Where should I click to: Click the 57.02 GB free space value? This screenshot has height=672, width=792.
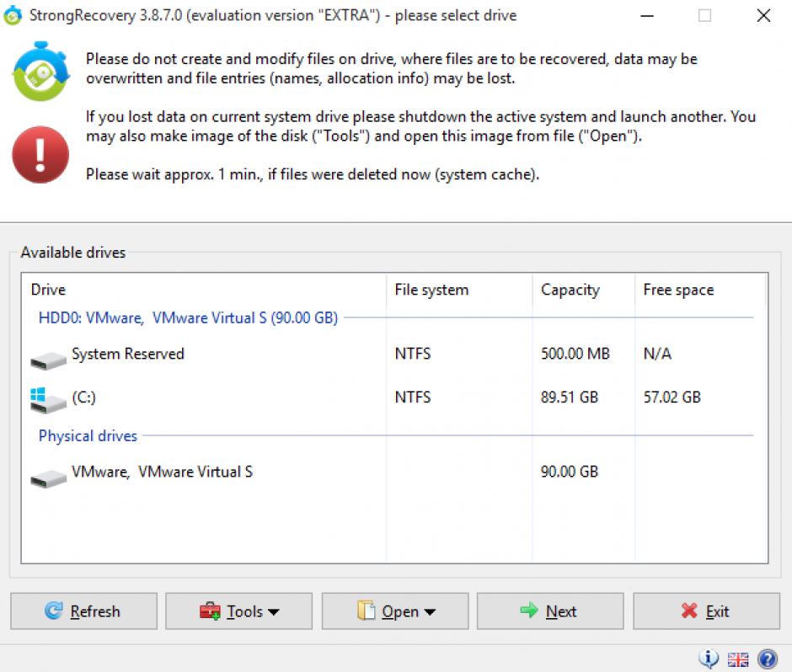(672, 397)
